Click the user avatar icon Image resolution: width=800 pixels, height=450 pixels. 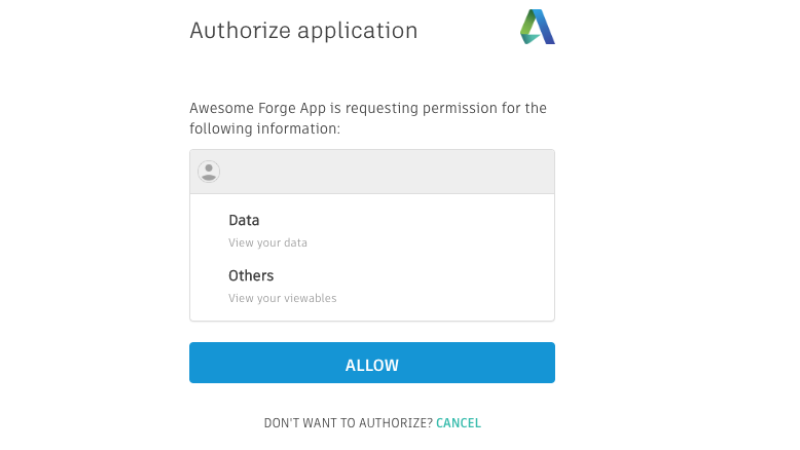[209, 171]
